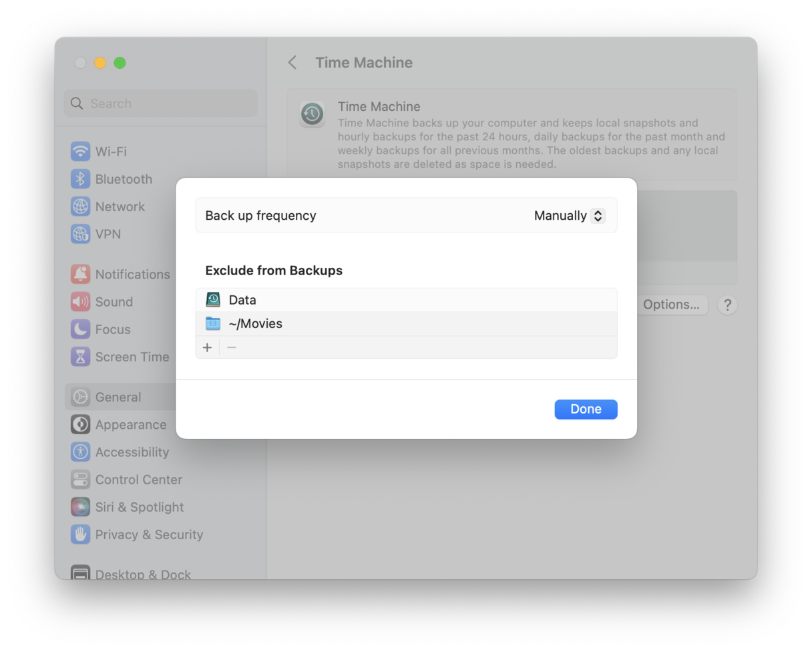Open Wi-Fi settings in sidebar
The width and height of the screenshot is (812, 652).
pyautogui.click(x=111, y=152)
